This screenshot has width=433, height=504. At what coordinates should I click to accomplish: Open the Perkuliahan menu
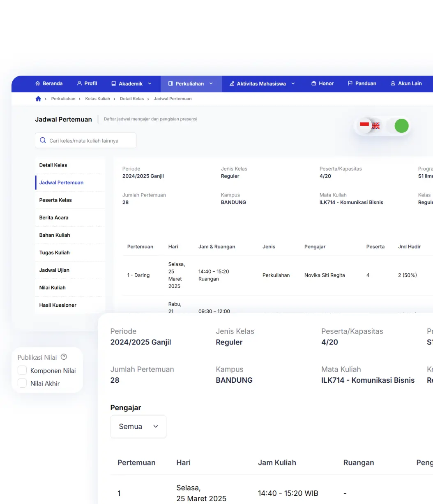click(191, 83)
